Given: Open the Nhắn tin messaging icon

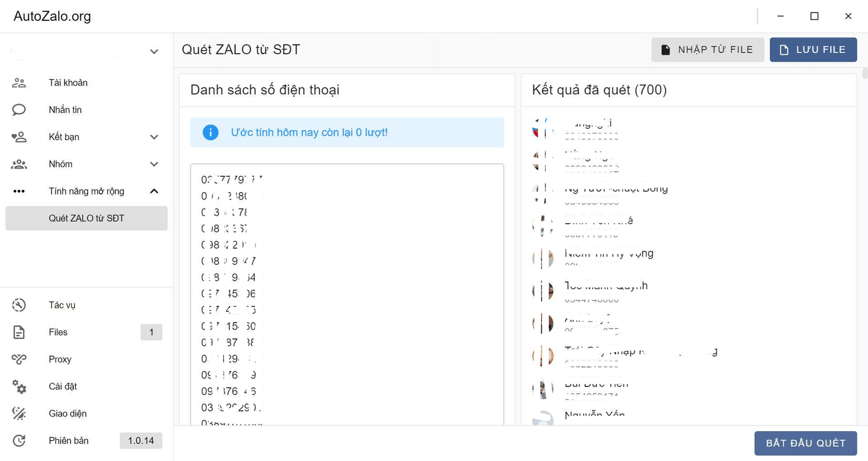Looking at the screenshot, I should coord(19,110).
